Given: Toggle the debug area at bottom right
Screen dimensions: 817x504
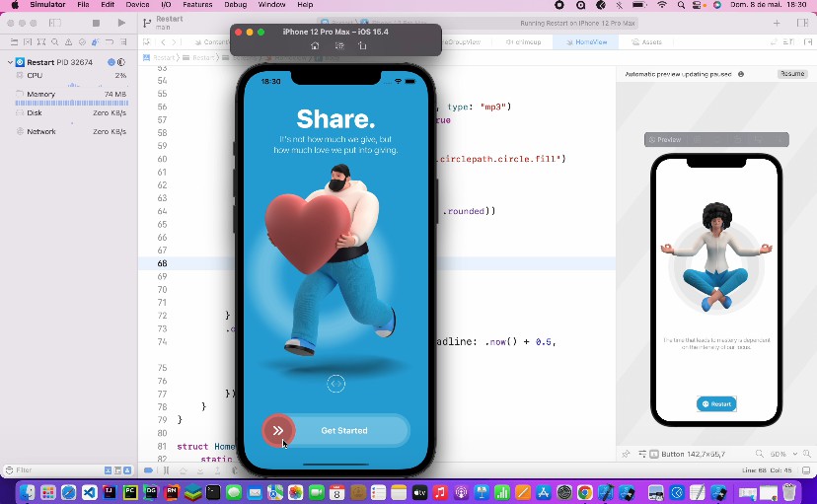Looking at the screenshot, I should [806, 470].
